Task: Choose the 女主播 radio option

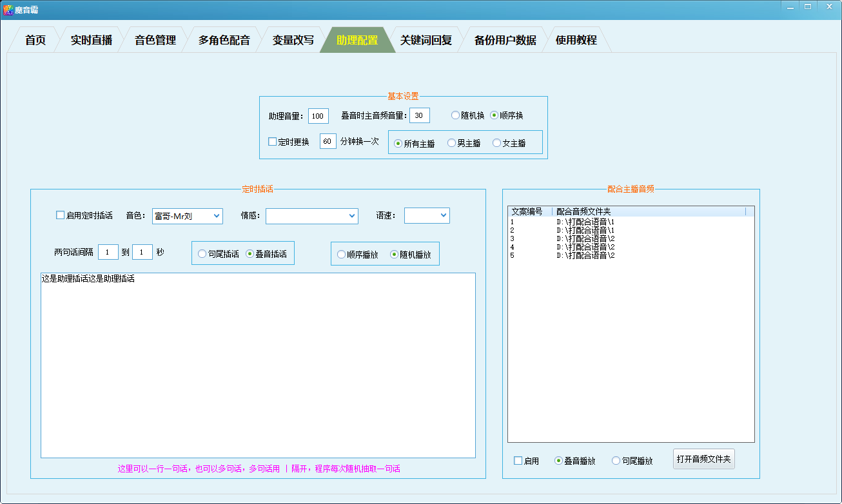Action: [x=497, y=143]
